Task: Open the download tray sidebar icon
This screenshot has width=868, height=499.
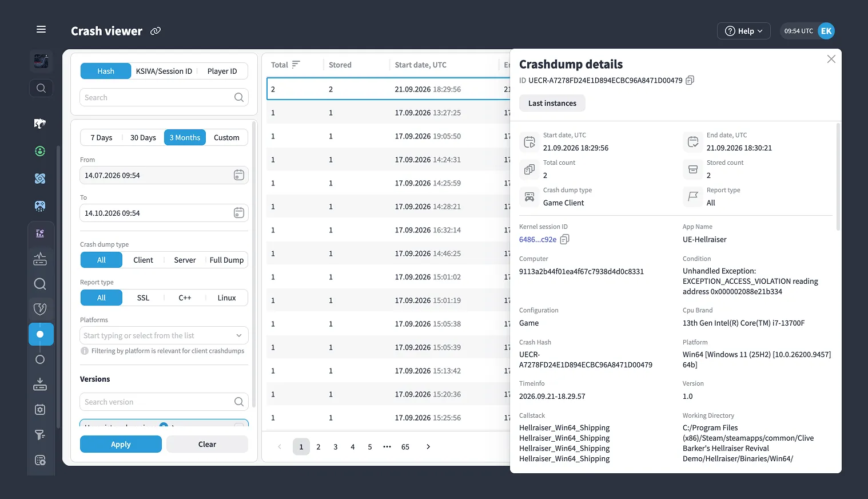Action: click(x=40, y=384)
